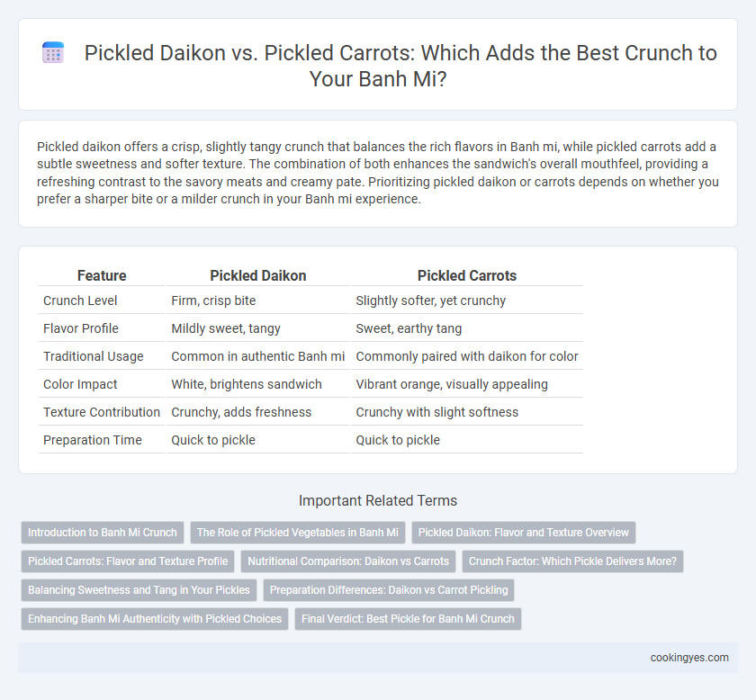This screenshot has height=700, width=756.
Task: Open Nutritional Comparison: Daikon vs Carrots
Action: pos(348,561)
